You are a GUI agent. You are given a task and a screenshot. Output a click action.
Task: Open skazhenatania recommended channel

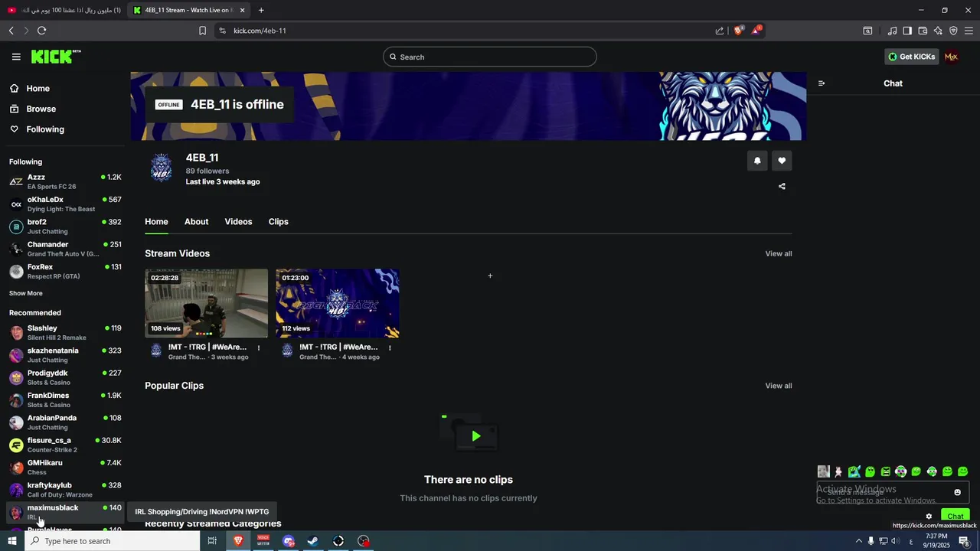[64, 355]
